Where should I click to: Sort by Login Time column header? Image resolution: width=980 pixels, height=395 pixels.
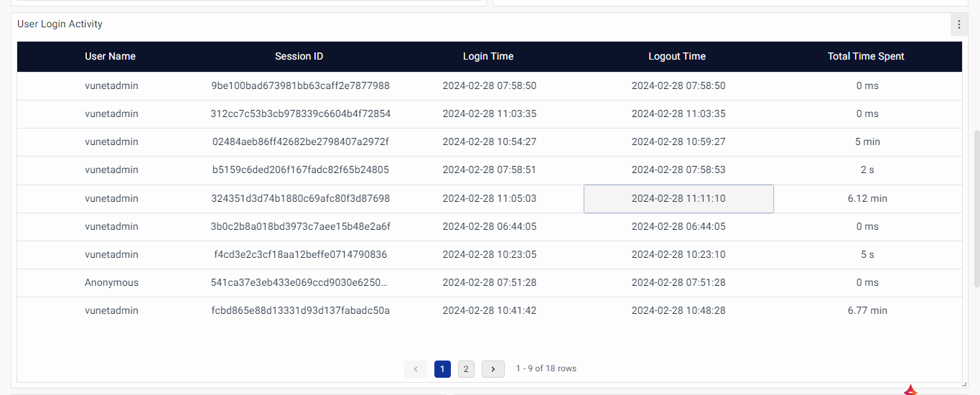tap(488, 57)
